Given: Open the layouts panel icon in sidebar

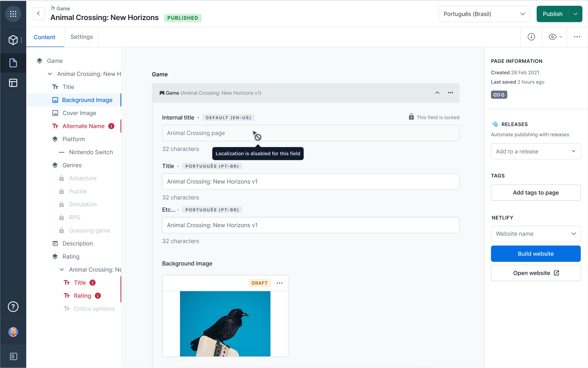Looking at the screenshot, I should tap(13, 83).
